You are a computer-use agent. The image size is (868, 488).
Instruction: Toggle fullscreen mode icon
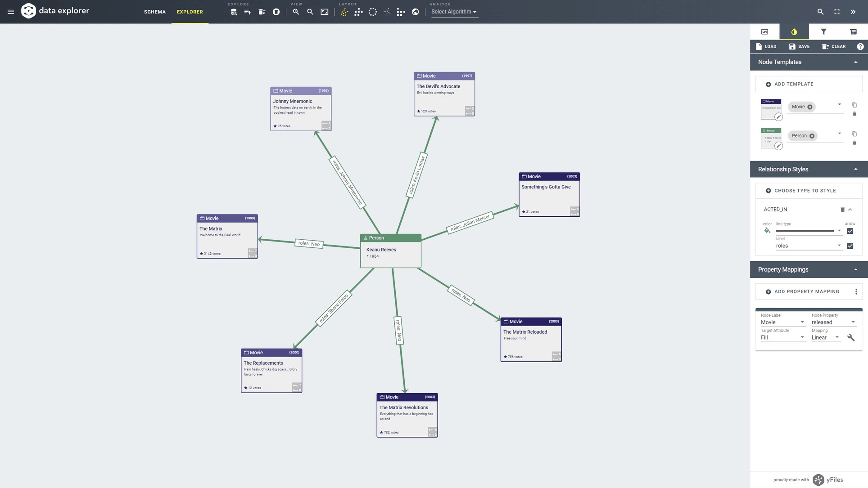point(837,12)
